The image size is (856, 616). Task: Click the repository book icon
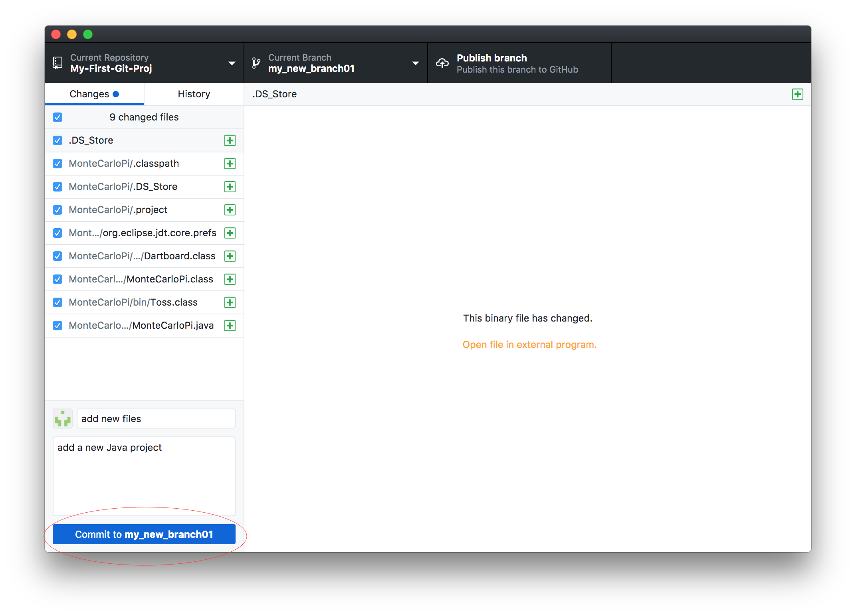pos(57,63)
